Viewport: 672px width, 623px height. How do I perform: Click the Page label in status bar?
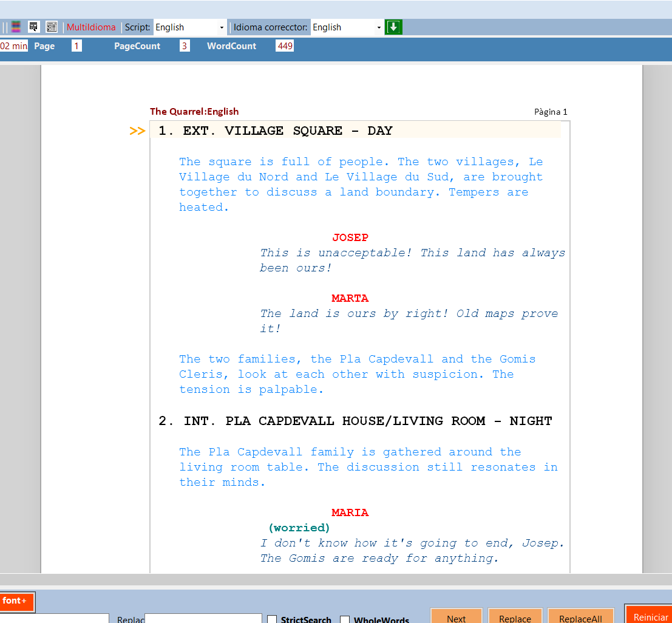44,46
